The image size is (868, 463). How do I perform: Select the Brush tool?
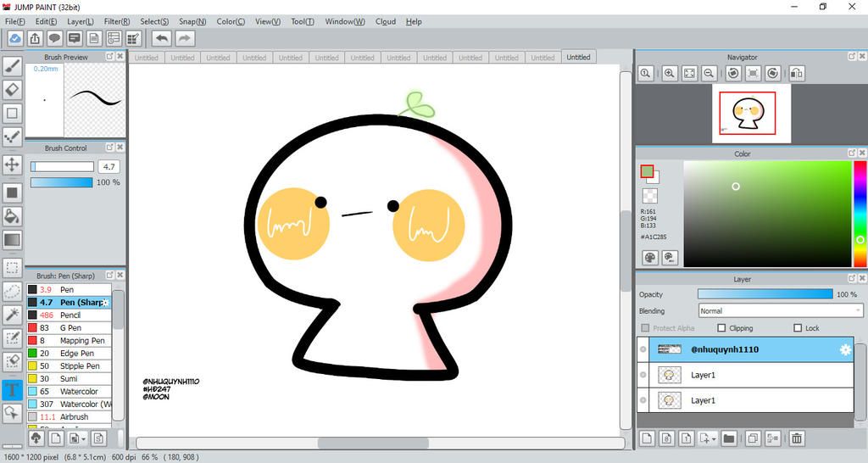(12, 66)
